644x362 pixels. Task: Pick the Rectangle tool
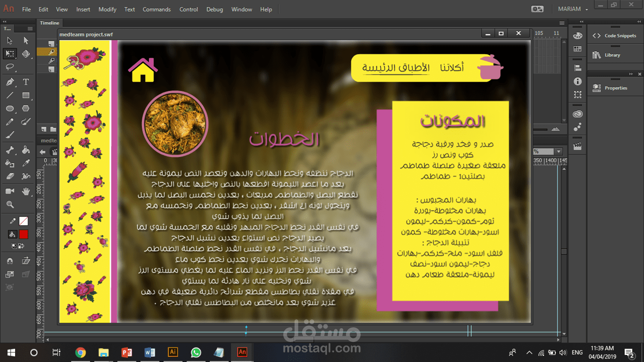coord(26,95)
